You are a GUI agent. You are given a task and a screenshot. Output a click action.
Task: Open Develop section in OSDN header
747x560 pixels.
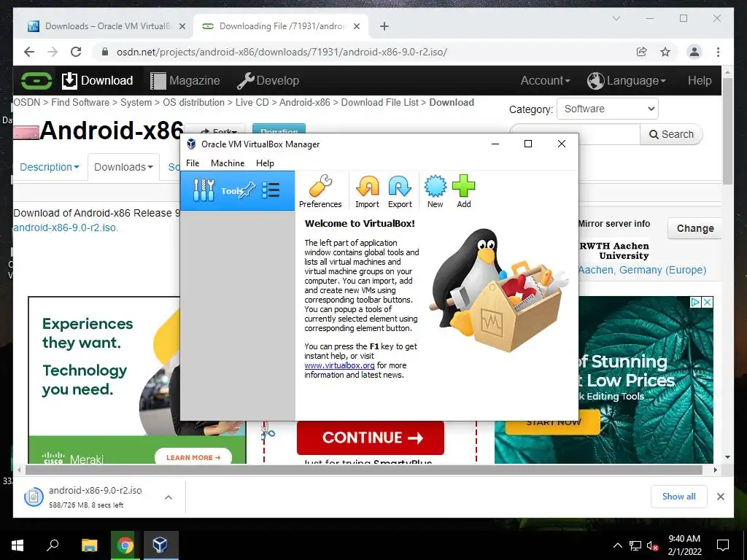click(x=268, y=80)
